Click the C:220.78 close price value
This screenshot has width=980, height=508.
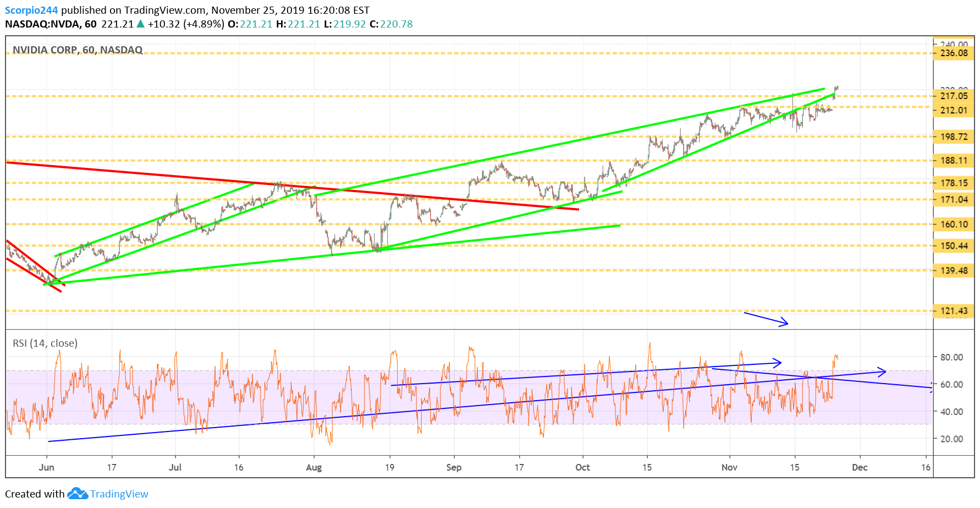click(x=391, y=24)
